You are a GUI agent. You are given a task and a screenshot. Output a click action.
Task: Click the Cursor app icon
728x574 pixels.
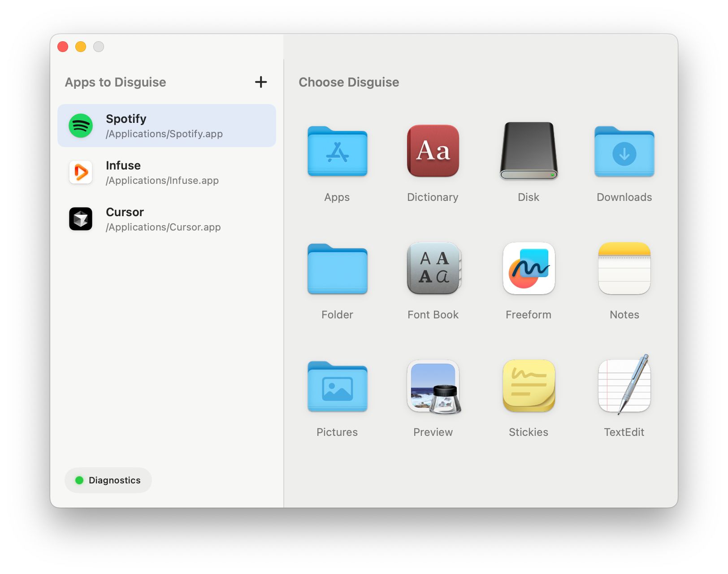click(x=80, y=219)
